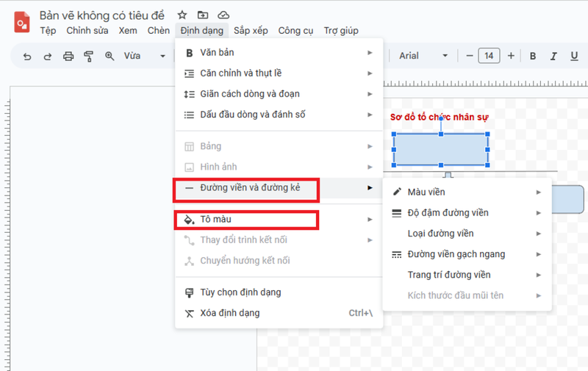Screen dimensions: 588x371
Task: Click the dashed line icon beside Đường viền gạch ngang
Action: [397, 254]
